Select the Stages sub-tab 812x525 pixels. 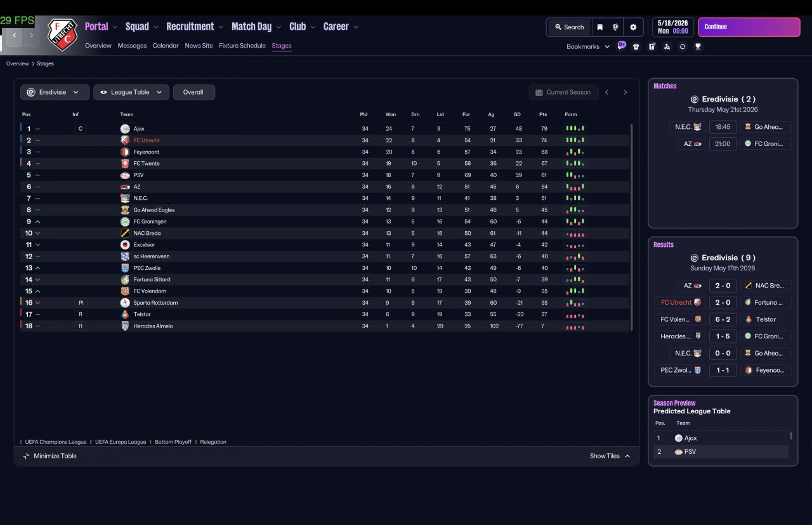pos(282,46)
